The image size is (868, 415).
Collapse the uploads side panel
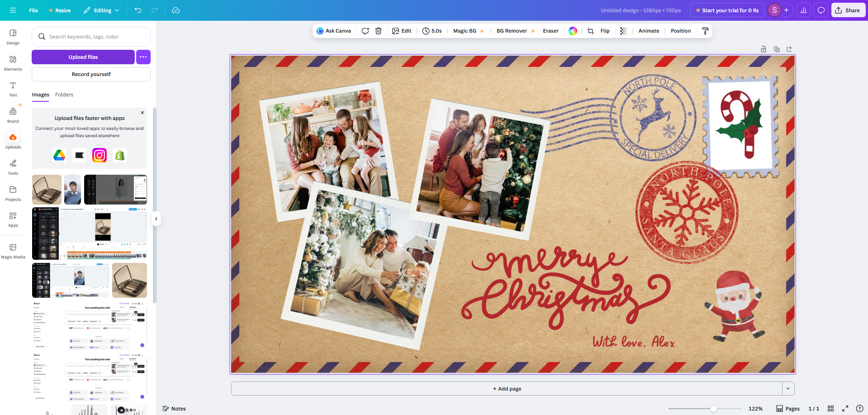click(156, 219)
